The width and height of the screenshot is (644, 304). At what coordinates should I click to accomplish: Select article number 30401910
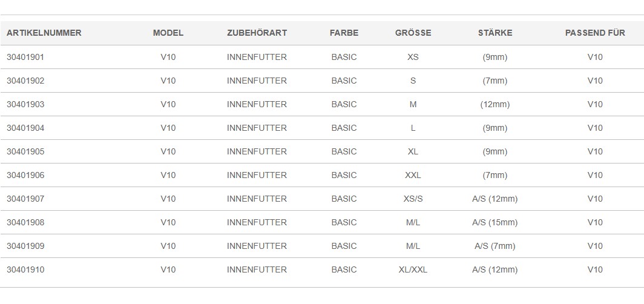tap(25, 269)
